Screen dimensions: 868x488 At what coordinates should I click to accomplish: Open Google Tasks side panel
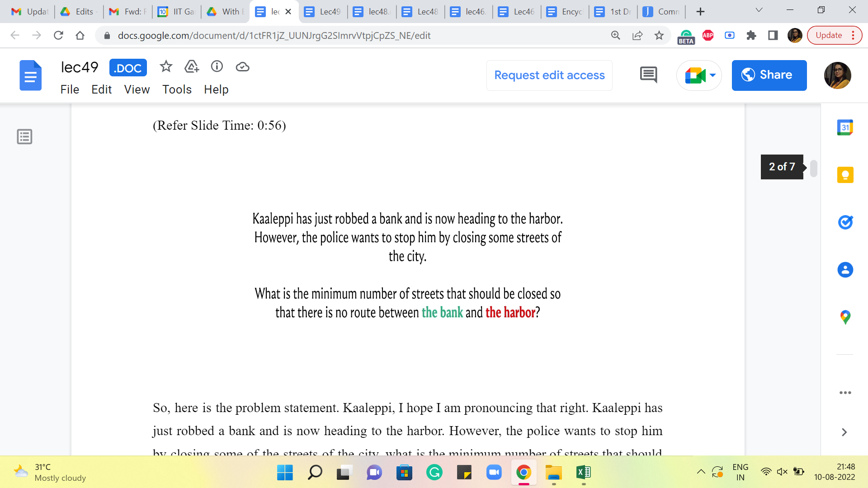[845, 222]
